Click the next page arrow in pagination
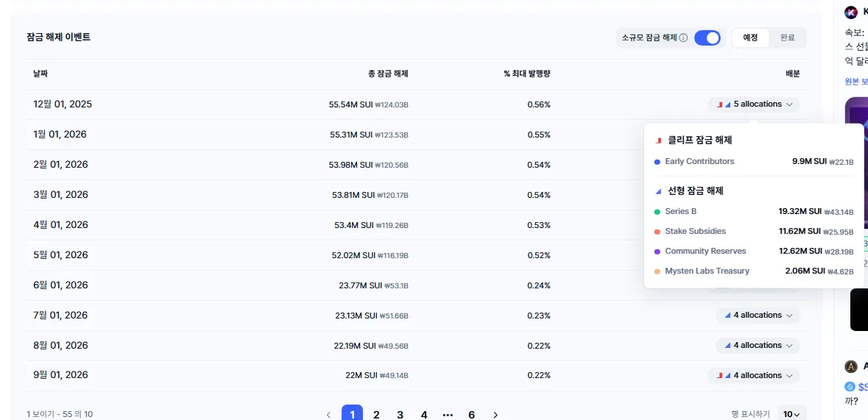The height and width of the screenshot is (420, 868). pyautogui.click(x=495, y=415)
